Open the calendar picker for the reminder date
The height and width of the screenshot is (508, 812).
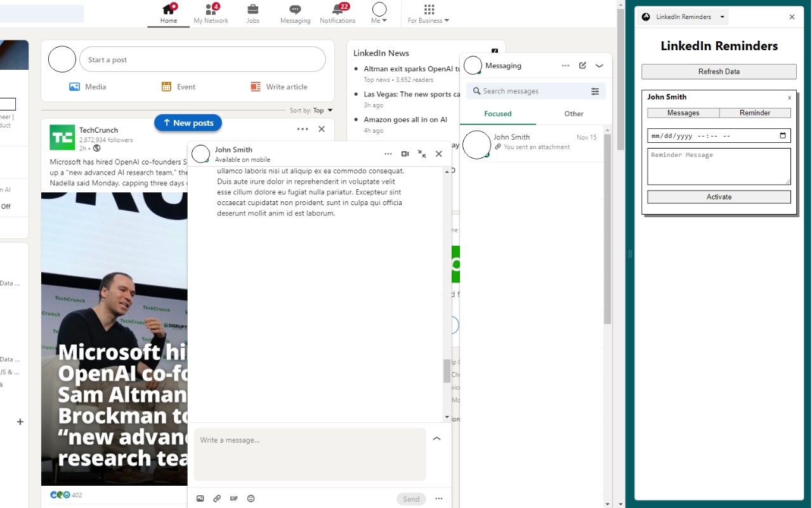tap(783, 135)
